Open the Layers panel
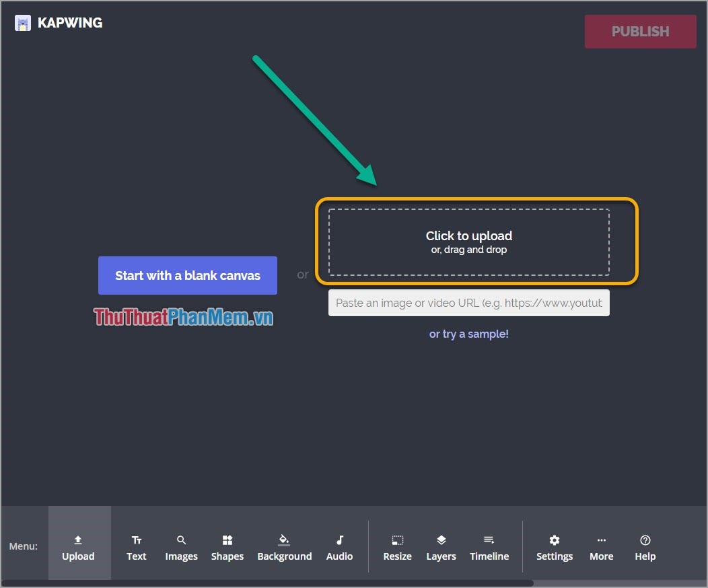Image resolution: width=708 pixels, height=588 pixels. [x=441, y=547]
